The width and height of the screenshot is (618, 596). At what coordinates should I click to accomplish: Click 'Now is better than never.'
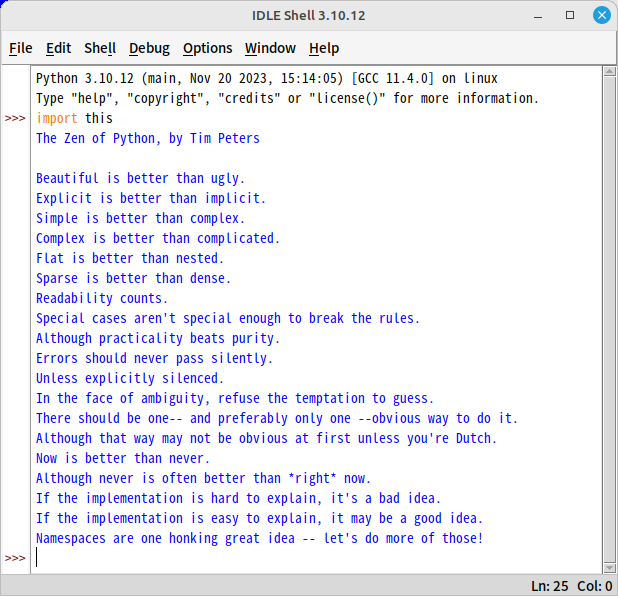click(x=123, y=458)
